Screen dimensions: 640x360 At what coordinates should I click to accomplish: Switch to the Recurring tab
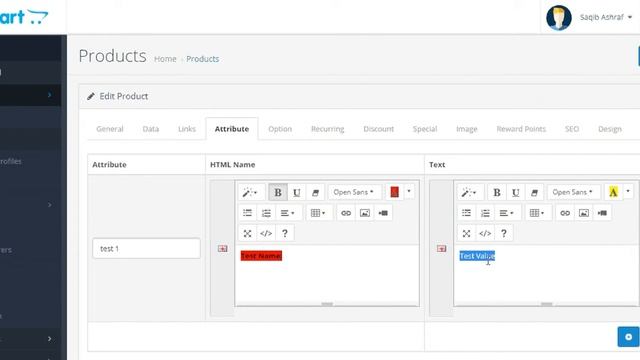(x=328, y=129)
